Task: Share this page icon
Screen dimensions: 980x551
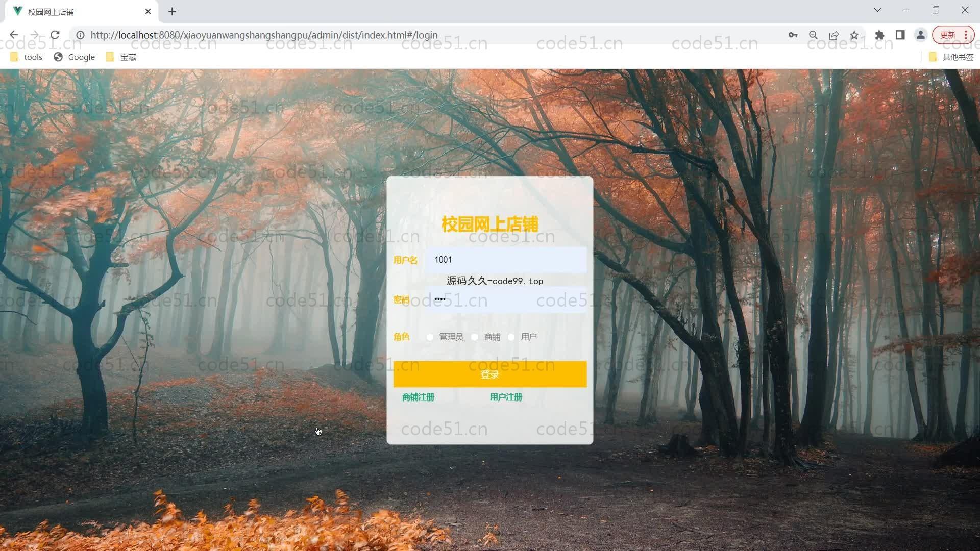Action: click(834, 35)
